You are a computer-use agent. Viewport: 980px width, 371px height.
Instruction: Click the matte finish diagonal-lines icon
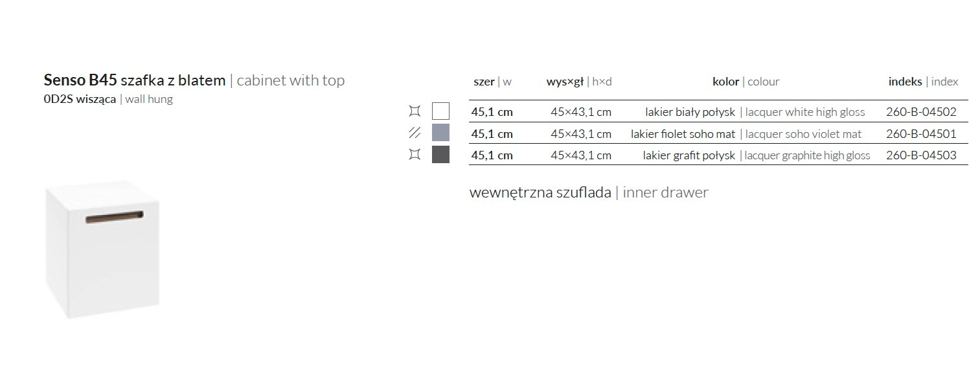[415, 133]
